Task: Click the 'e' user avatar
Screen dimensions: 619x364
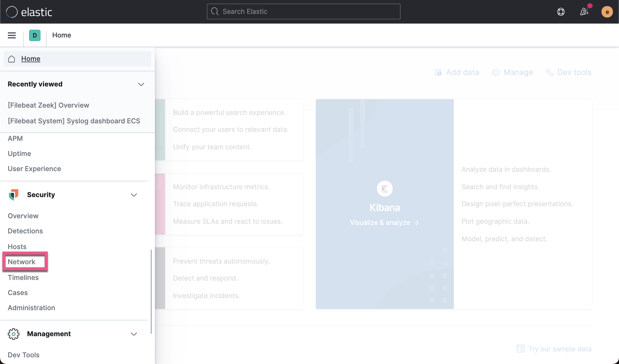Action: click(x=607, y=11)
